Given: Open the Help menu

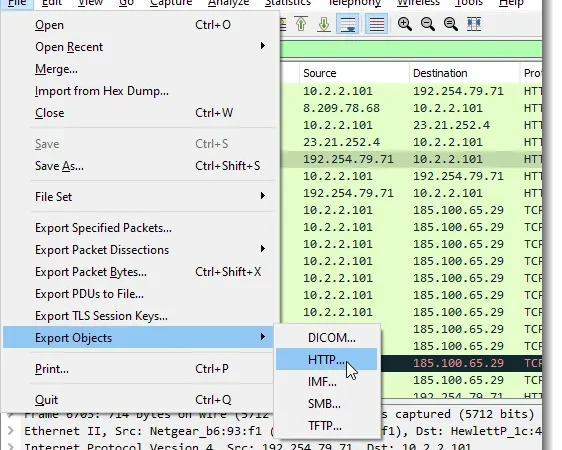Looking at the screenshot, I should click(x=511, y=3).
